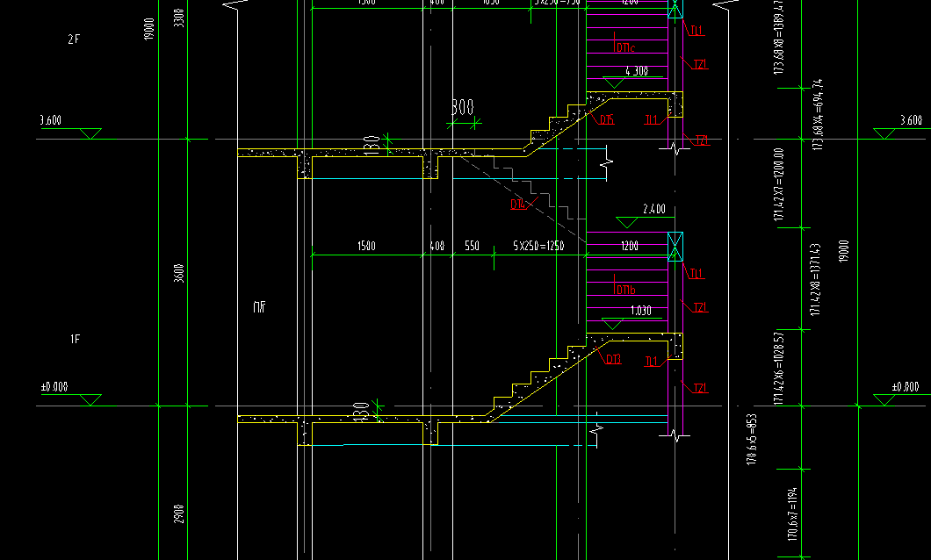Screen dimensions: 931x560
Task: Select the red "DT3" annotation
Action: point(613,359)
